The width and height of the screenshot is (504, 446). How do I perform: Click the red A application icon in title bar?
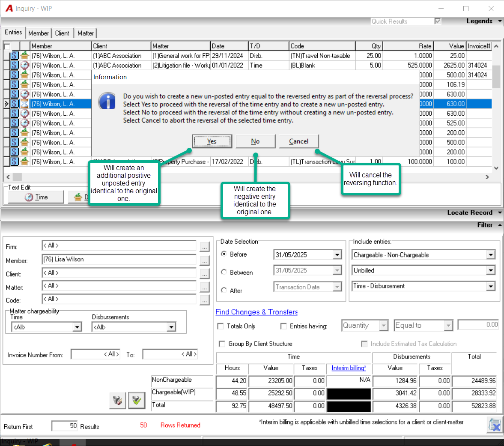coord(9,9)
